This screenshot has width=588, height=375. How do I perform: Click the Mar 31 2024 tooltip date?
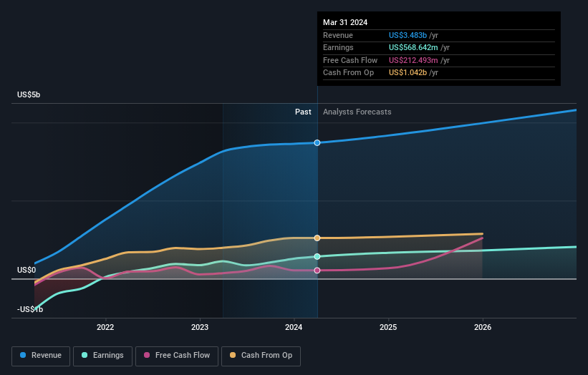click(x=345, y=22)
